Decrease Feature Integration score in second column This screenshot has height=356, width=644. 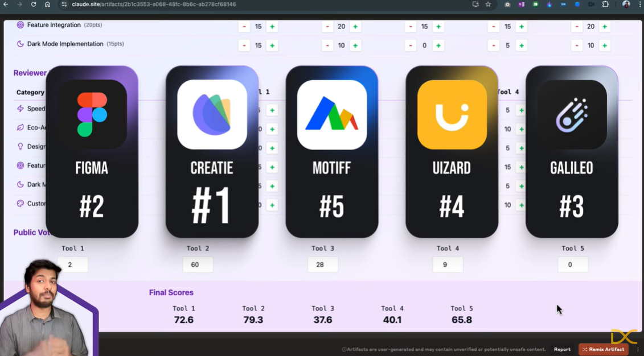pos(327,27)
